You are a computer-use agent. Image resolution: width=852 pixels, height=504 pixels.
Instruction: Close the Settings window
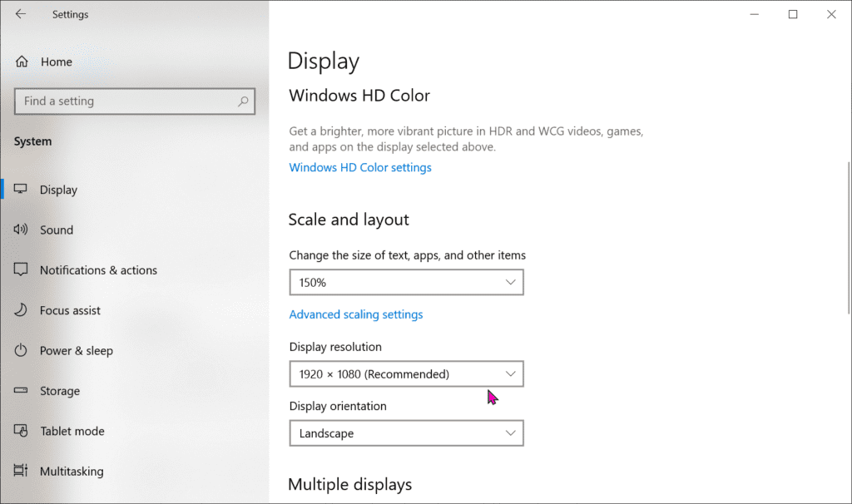pyautogui.click(x=831, y=14)
